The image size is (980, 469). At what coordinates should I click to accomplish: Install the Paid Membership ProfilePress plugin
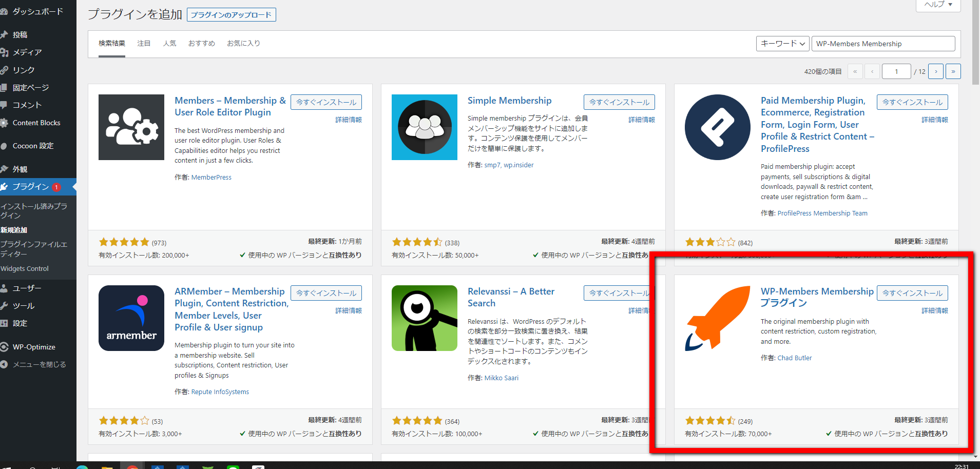(912, 102)
